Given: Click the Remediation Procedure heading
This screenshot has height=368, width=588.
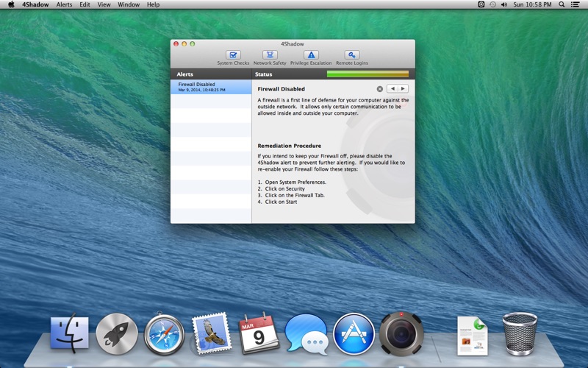Looking at the screenshot, I should click(x=289, y=146).
